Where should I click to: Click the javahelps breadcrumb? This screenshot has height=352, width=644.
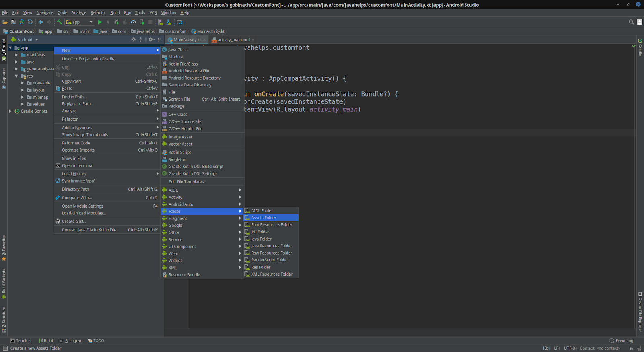(143, 31)
